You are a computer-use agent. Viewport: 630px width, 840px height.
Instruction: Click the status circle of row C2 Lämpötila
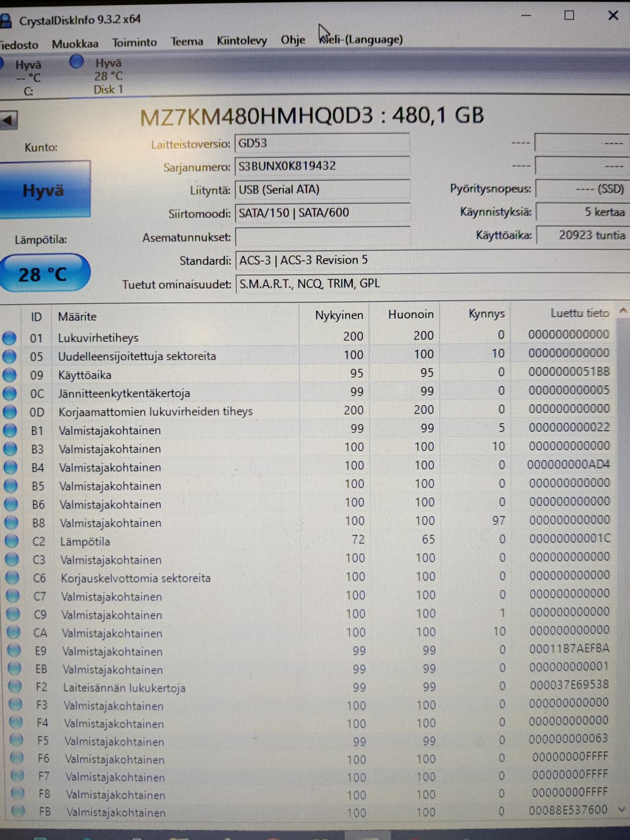[x=12, y=541]
